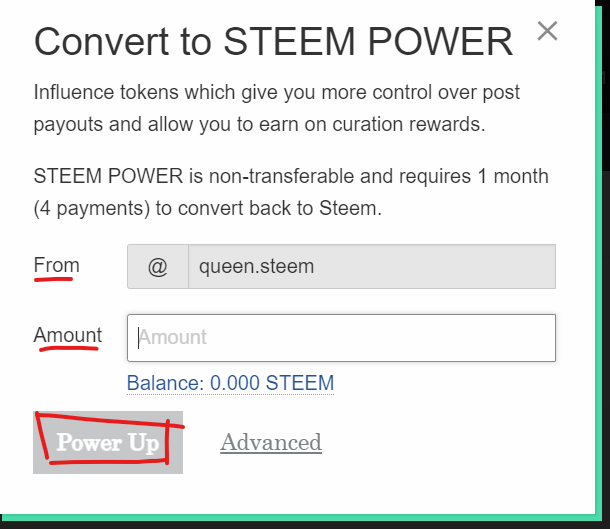This screenshot has width=610, height=529.
Task: Click the @ prefix symbol
Action: coord(158,266)
